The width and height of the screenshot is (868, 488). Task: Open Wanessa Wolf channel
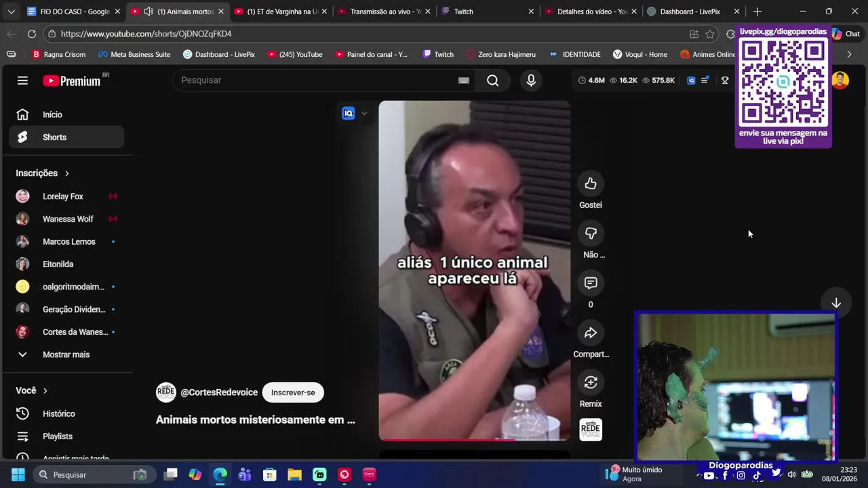(66, 219)
